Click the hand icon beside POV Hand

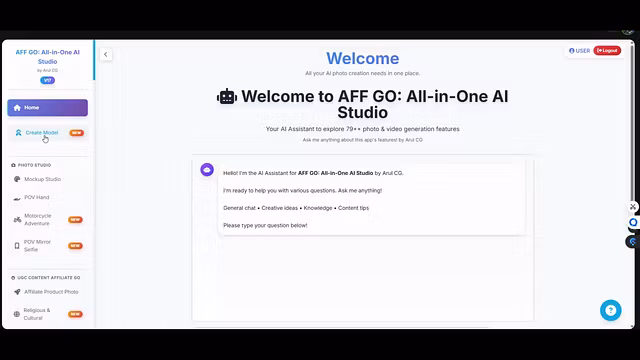coord(17,198)
